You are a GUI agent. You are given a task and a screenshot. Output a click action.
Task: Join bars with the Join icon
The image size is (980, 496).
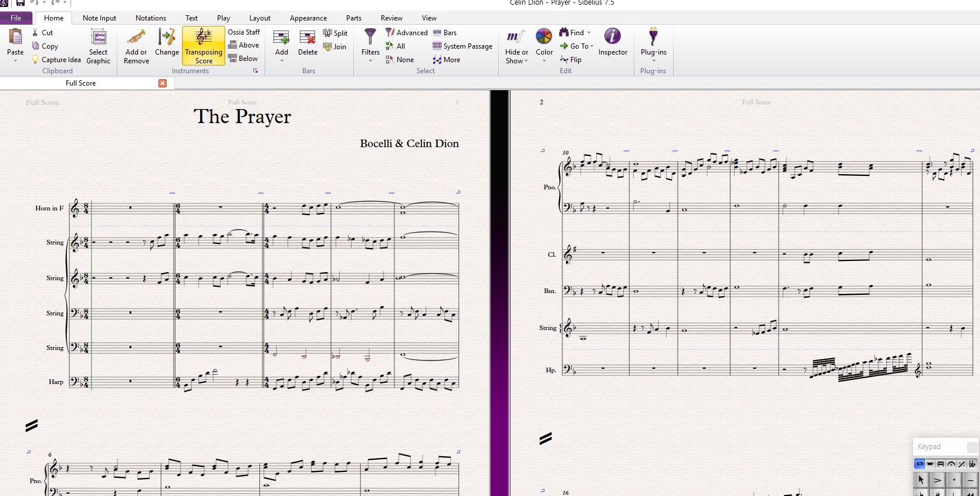(x=327, y=47)
